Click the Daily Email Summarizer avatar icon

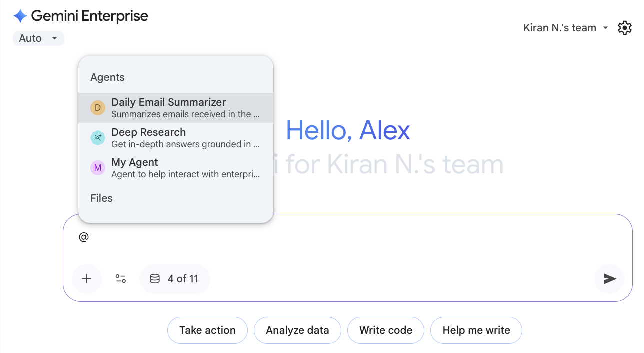98,107
